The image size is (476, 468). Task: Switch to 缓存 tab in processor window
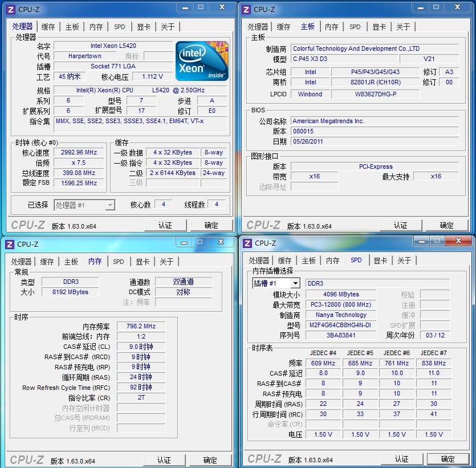48,27
